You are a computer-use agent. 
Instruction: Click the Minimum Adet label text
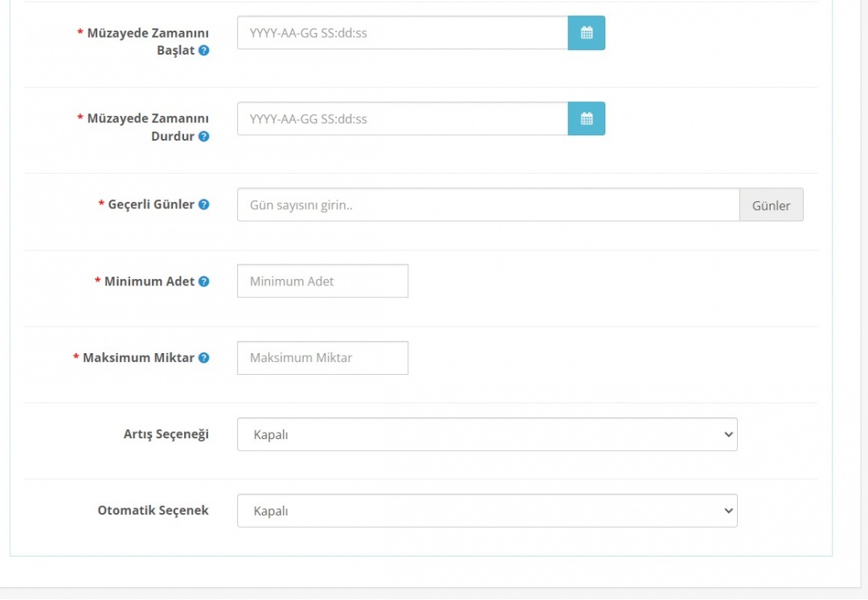click(149, 282)
